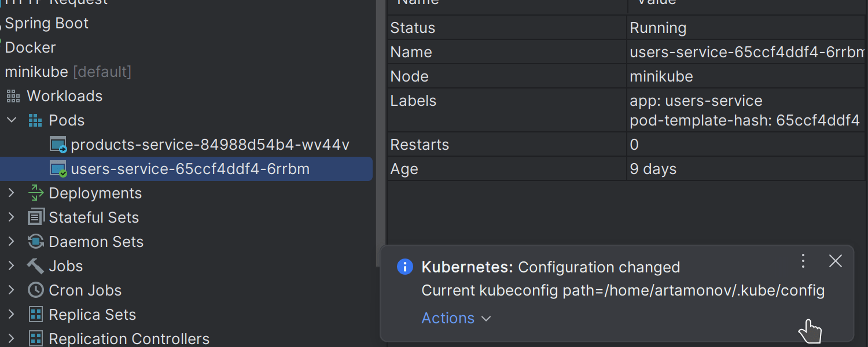Viewport: 868px width, 347px height.
Task: Click the Cron Jobs clock icon
Action: point(35,290)
